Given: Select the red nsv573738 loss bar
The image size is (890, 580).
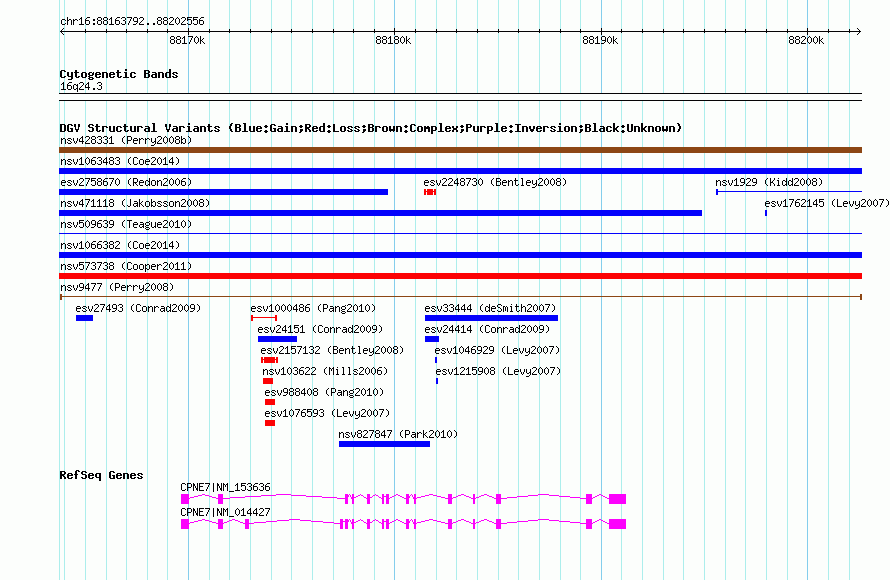Looking at the screenshot, I should (460, 276).
